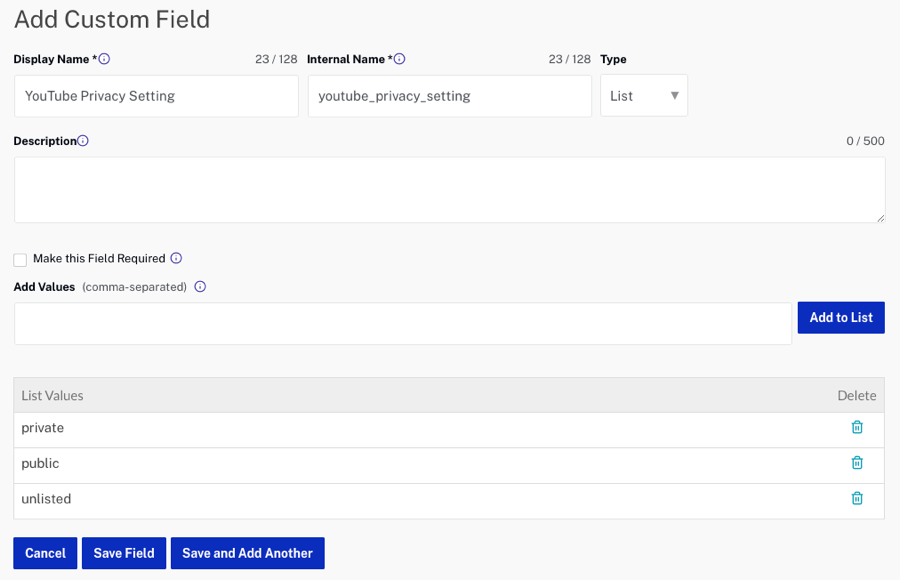Click info icon next to Make Field Required

[176, 258]
